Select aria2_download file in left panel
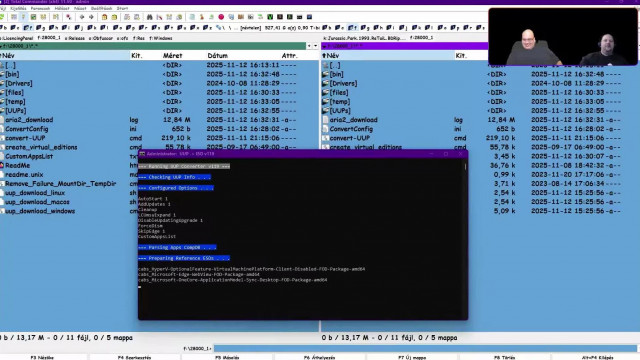 [x=29, y=120]
